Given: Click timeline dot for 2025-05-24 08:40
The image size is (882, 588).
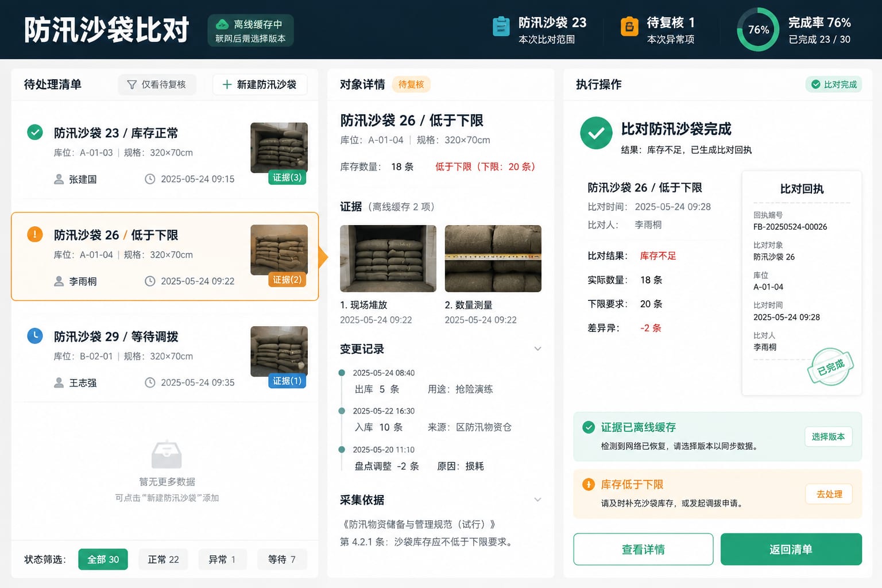Looking at the screenshot, I should pyautogui.click(x=342, y=373).
